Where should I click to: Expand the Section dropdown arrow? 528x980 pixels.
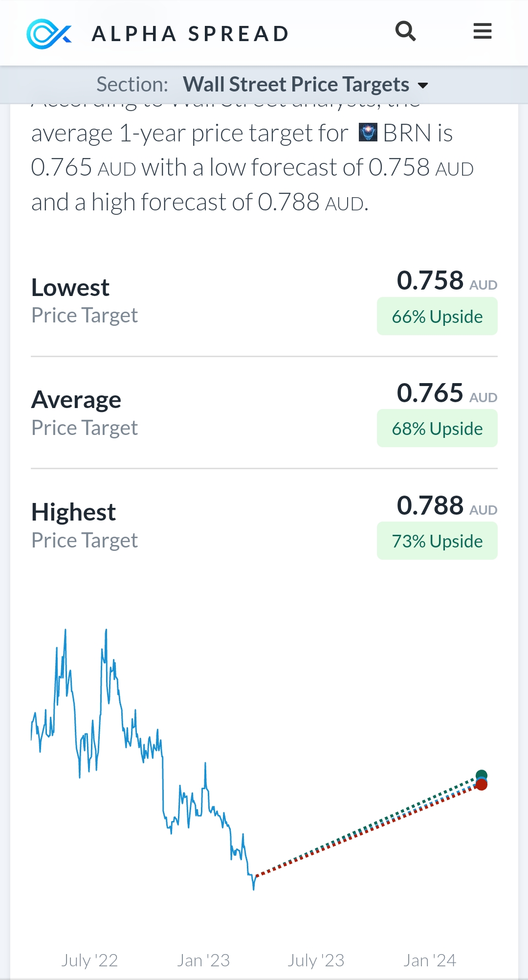(423, 86)
